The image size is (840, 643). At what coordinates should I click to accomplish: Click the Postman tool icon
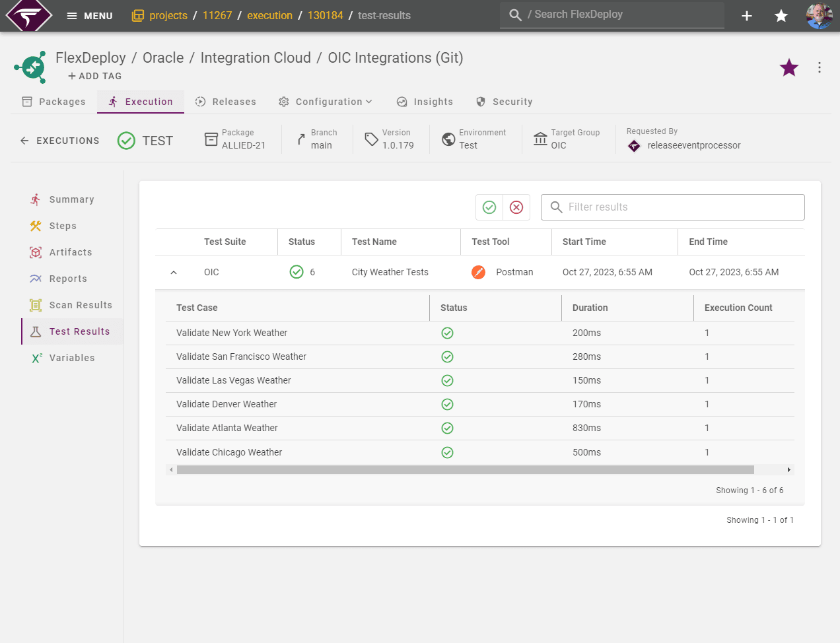point(479,272)
